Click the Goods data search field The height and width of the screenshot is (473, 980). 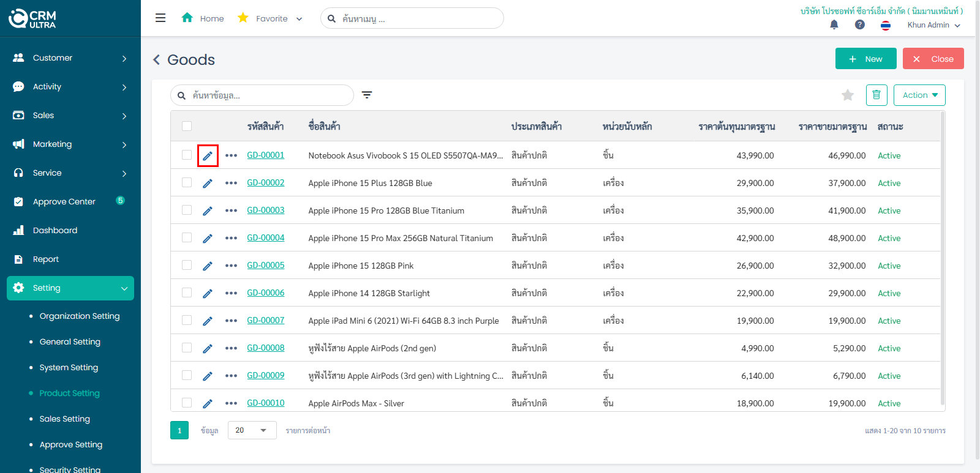(262, 95)
